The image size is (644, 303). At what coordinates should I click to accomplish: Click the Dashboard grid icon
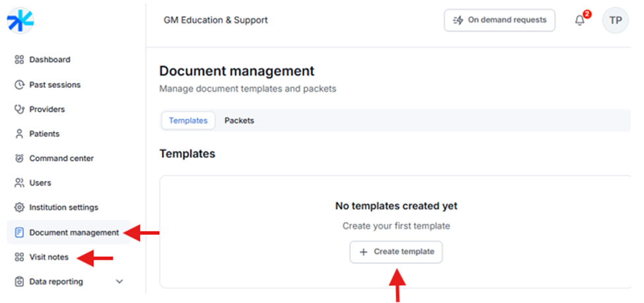(19, 60)
